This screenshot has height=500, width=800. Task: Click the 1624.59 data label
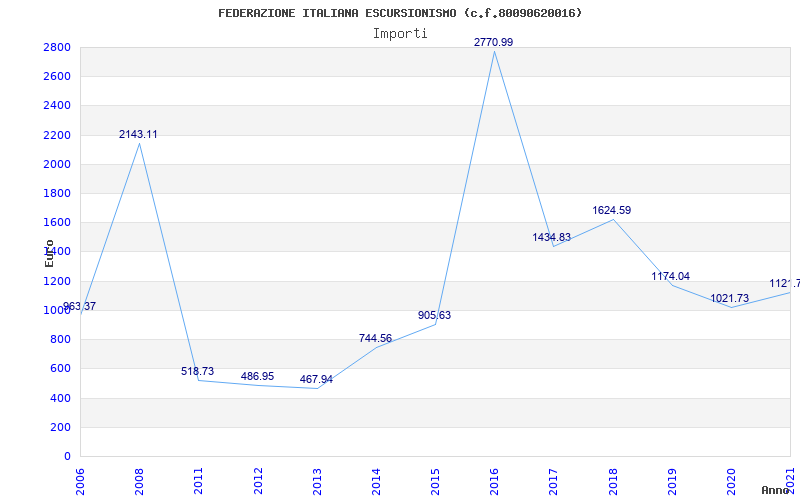click(612, 210)
